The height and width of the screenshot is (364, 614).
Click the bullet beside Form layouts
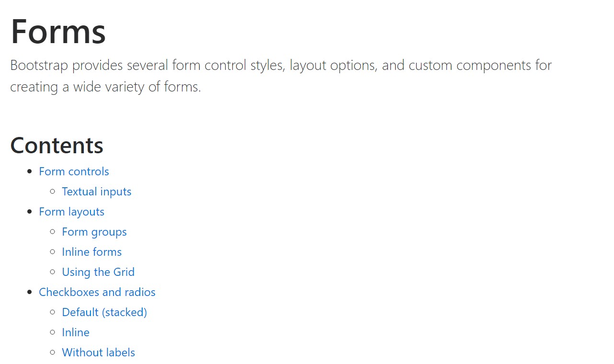pos(30,212)
